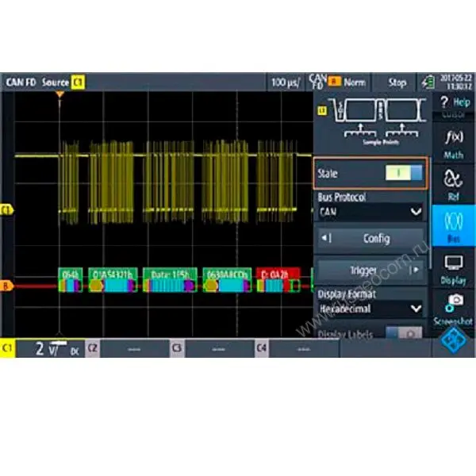This screenshot has height=476, width=476.
Task: Click the Bus icon in sidebar
Action: point(453,227)
